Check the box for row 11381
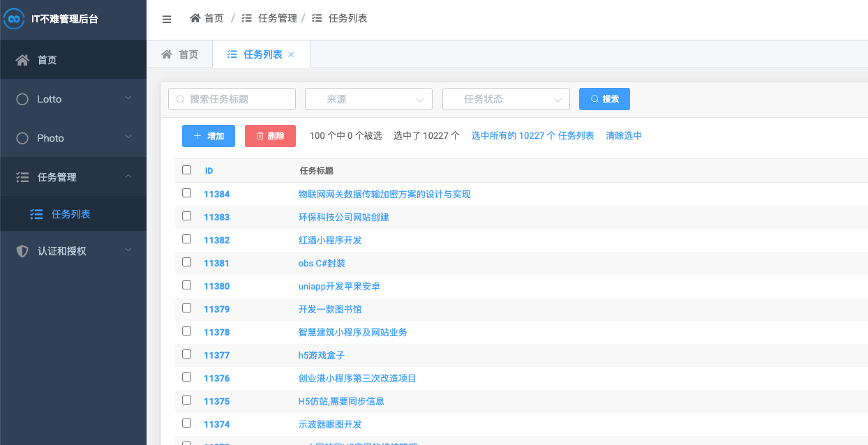Screen dimensions: 868x445 [186, 262]
